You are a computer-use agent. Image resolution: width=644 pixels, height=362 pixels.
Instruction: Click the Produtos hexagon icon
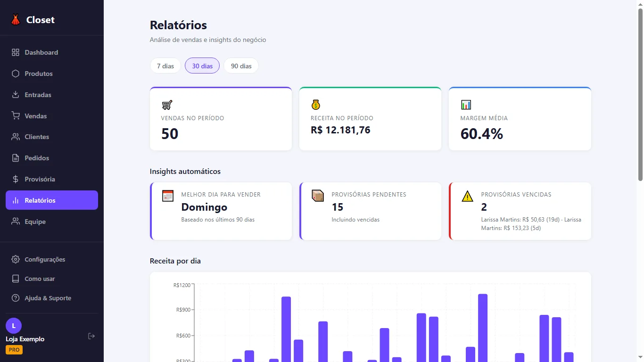coord(16,74)
